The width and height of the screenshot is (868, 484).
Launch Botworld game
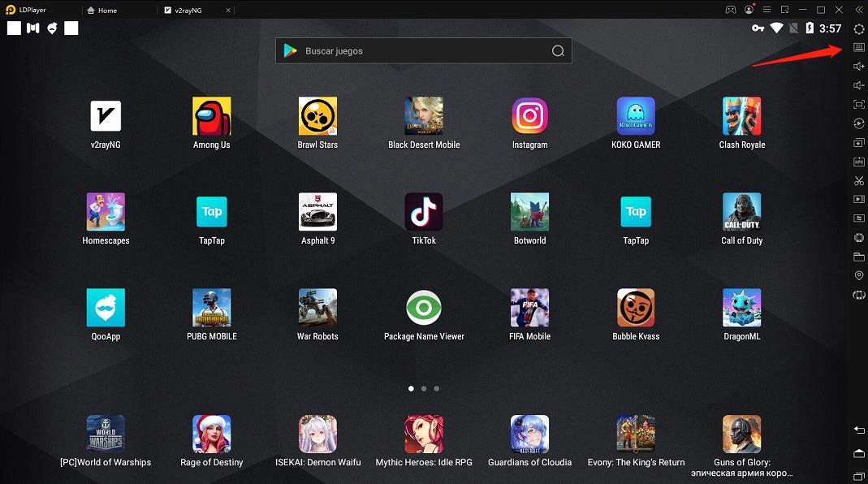point(529,211)
